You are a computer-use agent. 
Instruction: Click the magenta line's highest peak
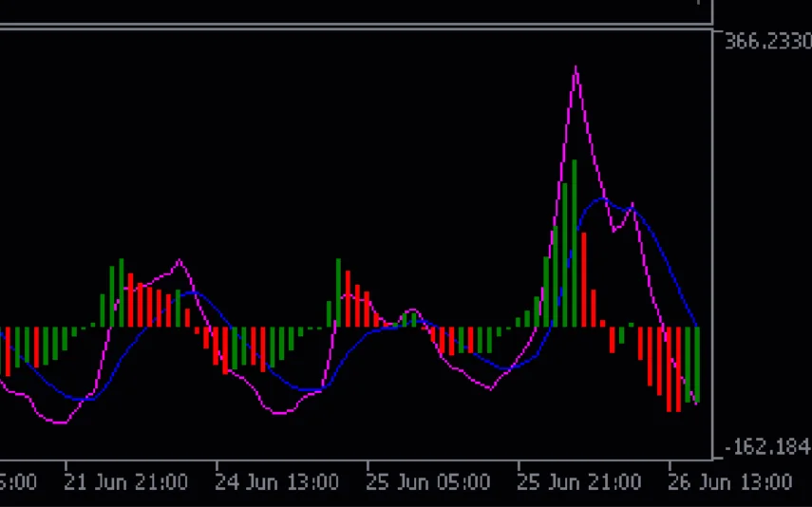pyautogui.click(x=576, y=67)
